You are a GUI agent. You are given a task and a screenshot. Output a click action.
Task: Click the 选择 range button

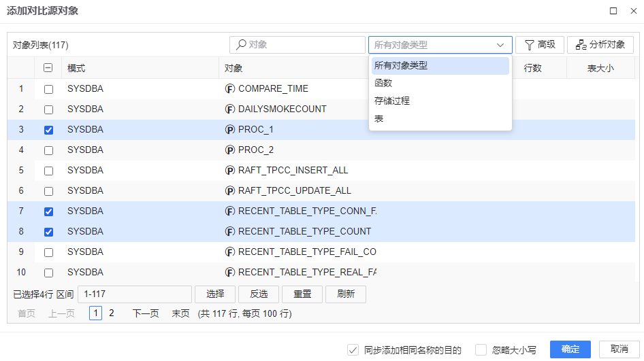tap(215, 294)
